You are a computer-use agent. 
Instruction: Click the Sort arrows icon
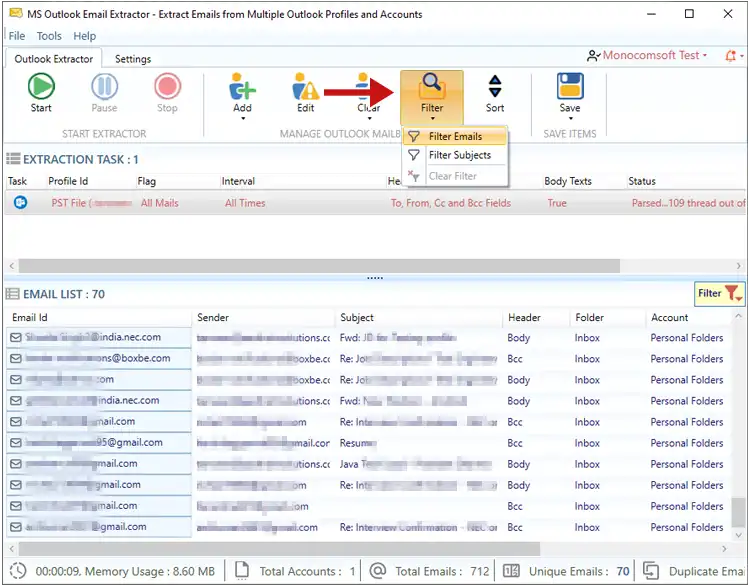495,86
